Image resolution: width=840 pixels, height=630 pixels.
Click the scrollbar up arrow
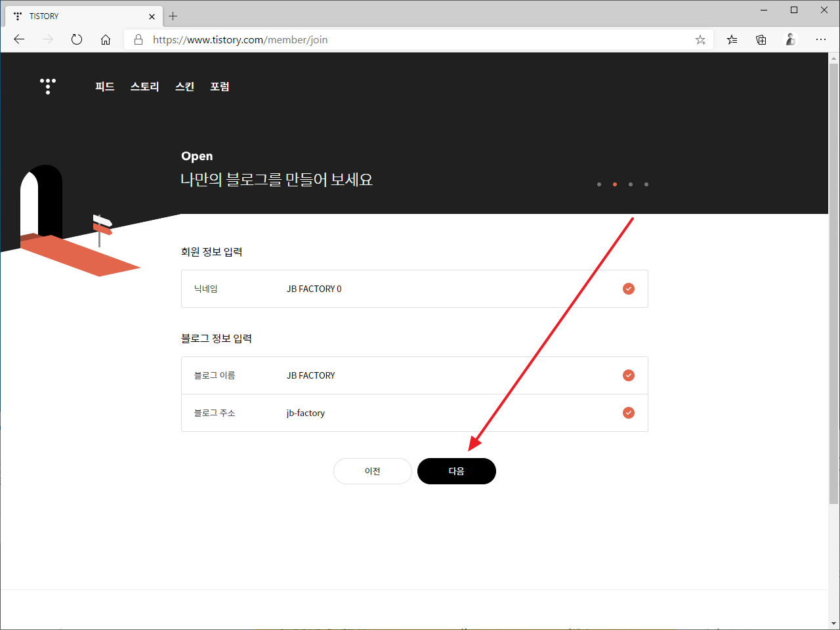pyautogui.click(x=834, y=58)
